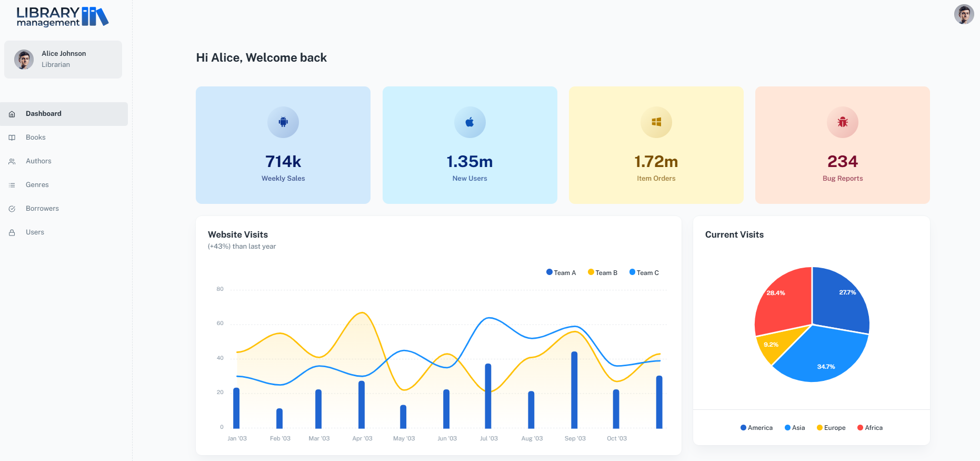Open the profile avatar in top-right corner
Screen dimensions: 980x461
964,14
